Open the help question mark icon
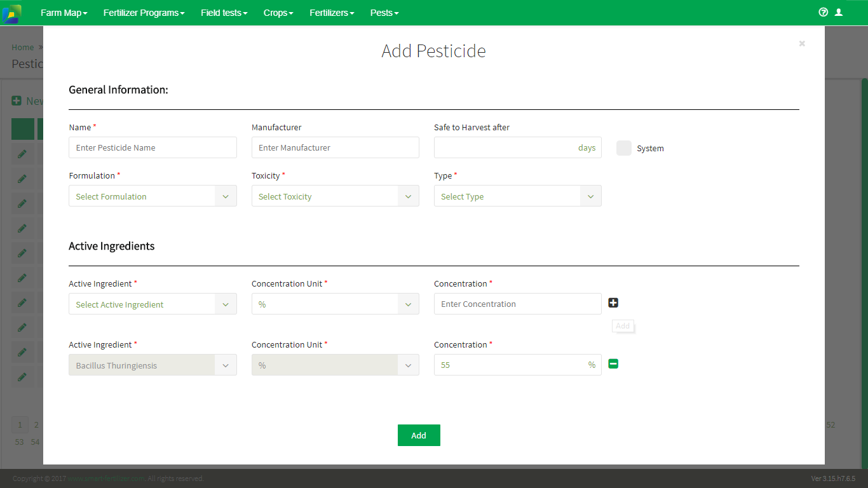This screenshot has height=488, width=868. click(824, 12)
